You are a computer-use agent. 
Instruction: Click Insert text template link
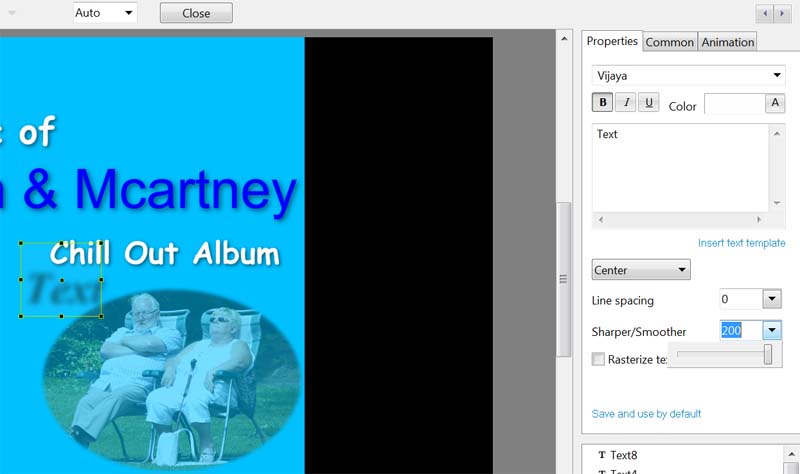(741, 243)
